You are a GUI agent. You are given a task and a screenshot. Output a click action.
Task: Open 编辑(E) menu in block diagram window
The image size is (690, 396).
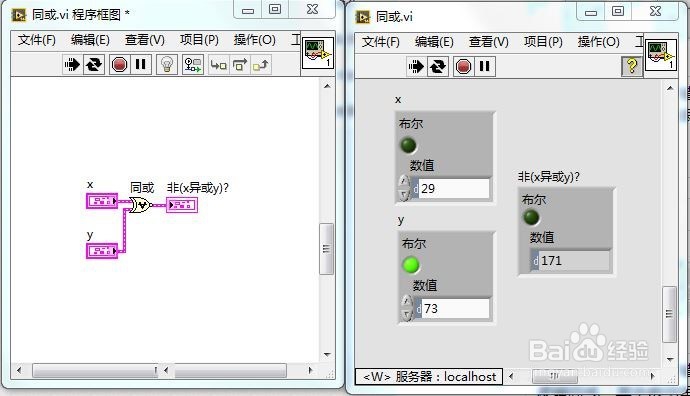(90, 40)
